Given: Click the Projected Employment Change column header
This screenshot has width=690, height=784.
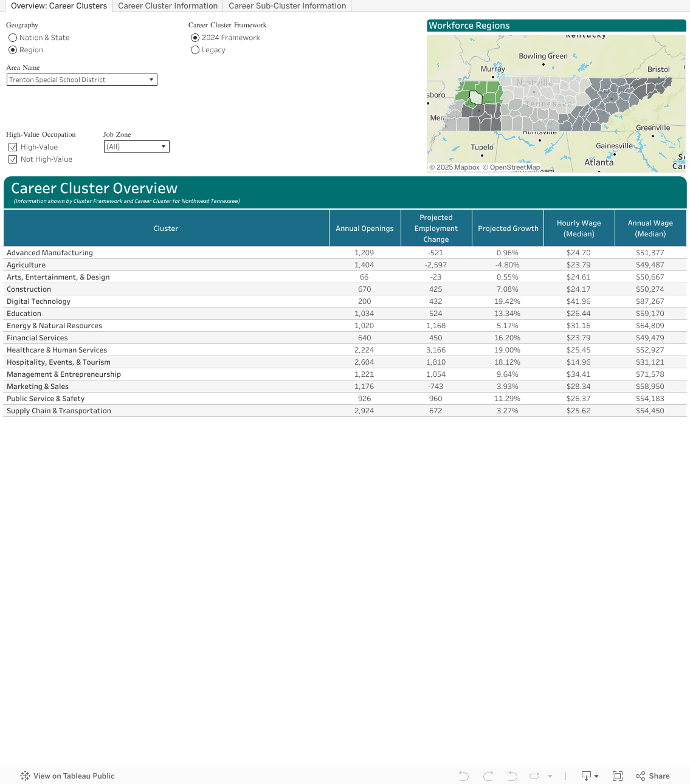Looking at the screenshot, I should (x=436, y=229).
